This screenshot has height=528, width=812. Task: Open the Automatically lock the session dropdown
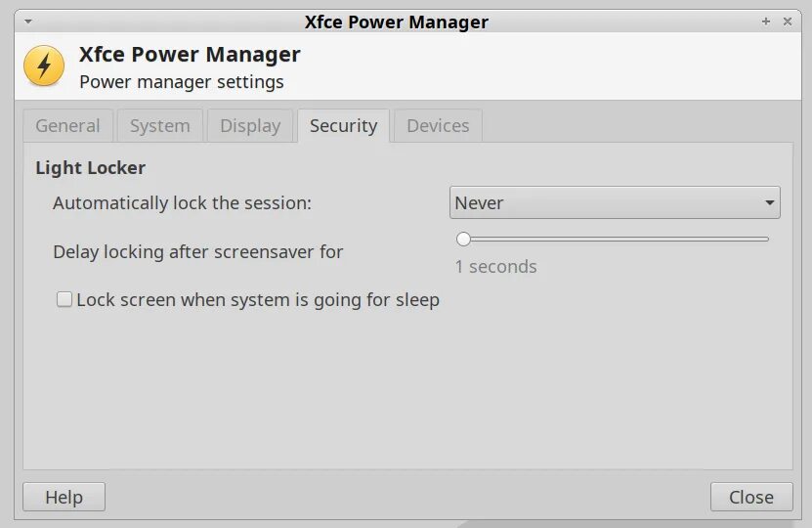coord(615,203)
